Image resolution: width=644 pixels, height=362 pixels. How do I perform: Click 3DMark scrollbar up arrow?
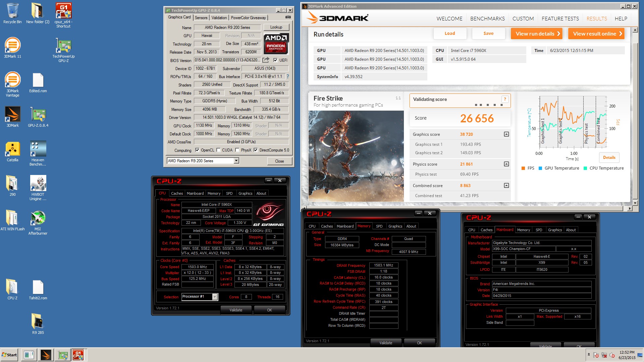coord(635,30)
